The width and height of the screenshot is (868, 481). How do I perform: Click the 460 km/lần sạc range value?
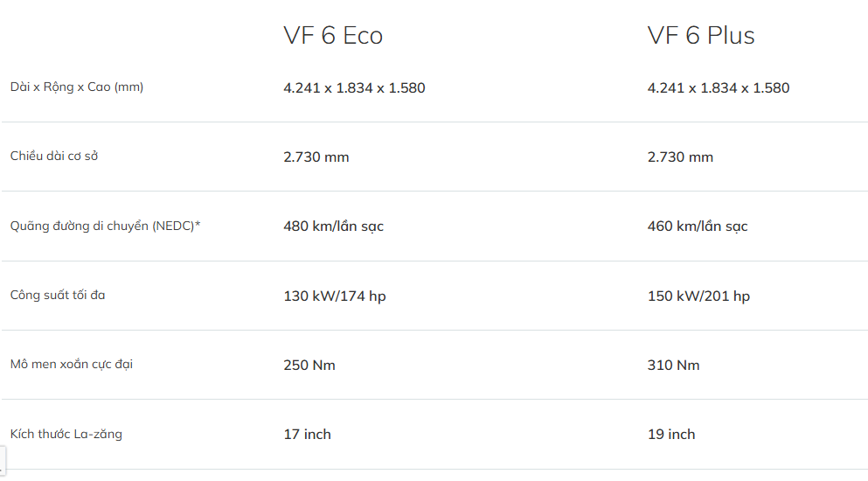(x=698, y=227)
